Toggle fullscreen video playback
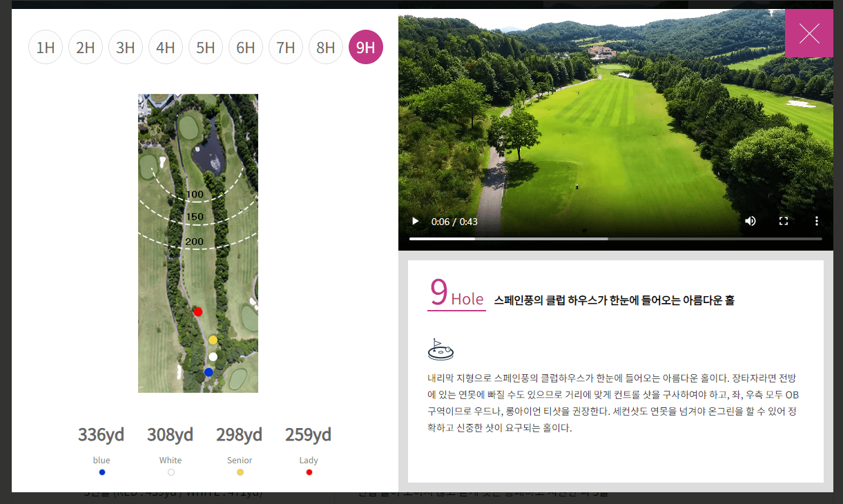The image size is (843, 504). [x=783, y=220]
